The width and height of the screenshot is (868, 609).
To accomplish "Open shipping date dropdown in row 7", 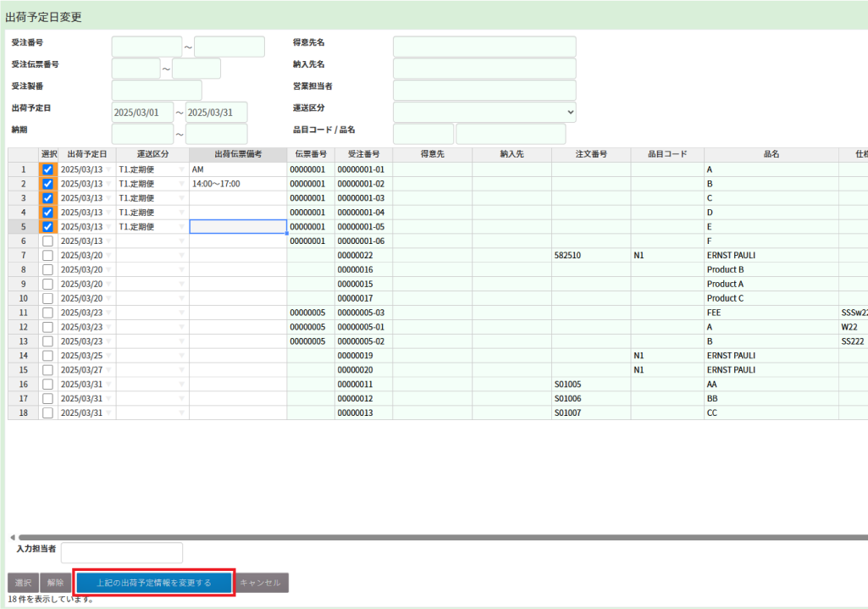I will (108, 255).
